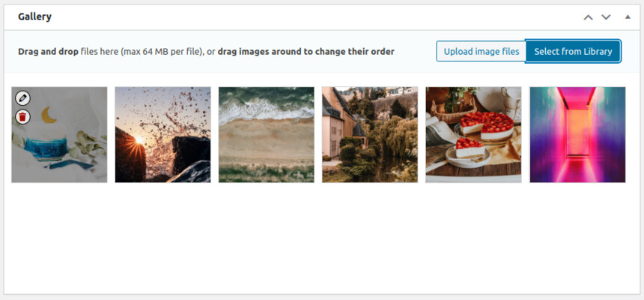Click the bold "Drag and drop" text
The height and width of the screenshot is (300, 644).
[x=48, y=52]
